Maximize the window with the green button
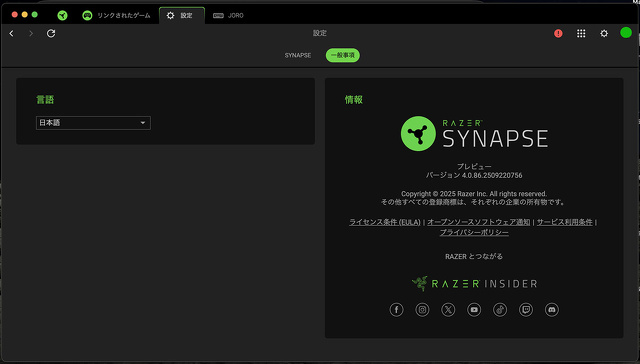Image resolution: width=640 pixels, height=364 pixels. [35, 14]
